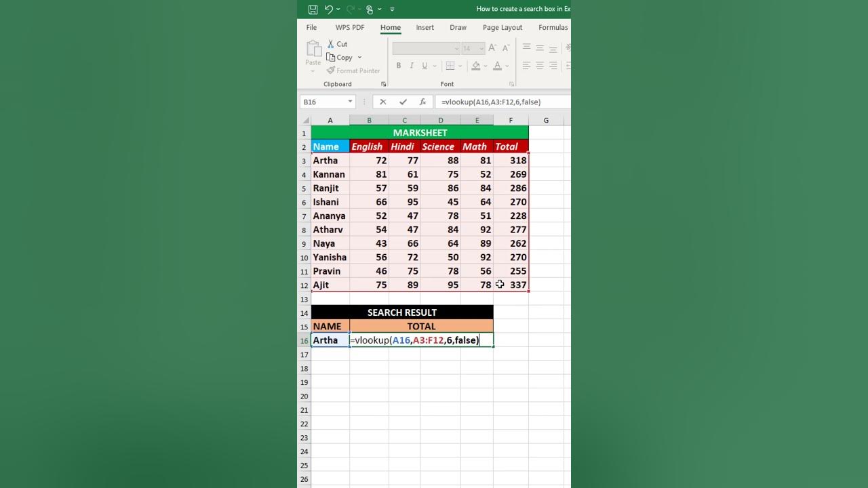Confirm formula with checkmark Enter button
868x488 pixels.
pos(403,102)
